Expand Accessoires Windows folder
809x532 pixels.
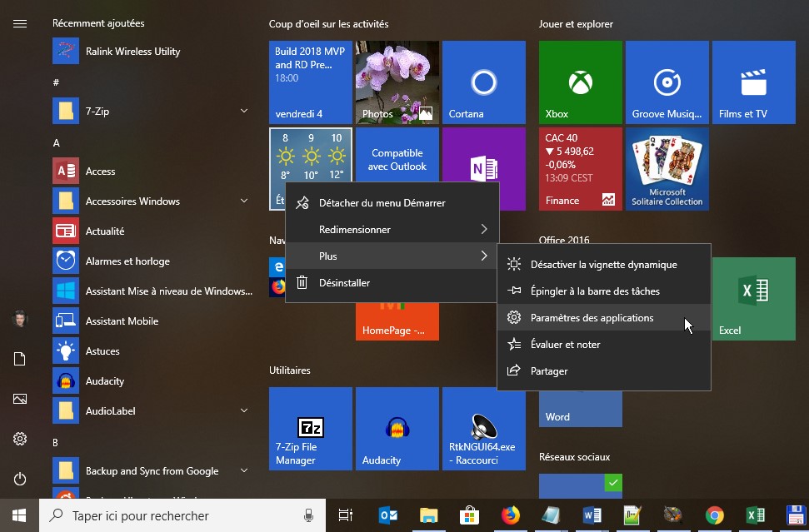coord(244,201)
